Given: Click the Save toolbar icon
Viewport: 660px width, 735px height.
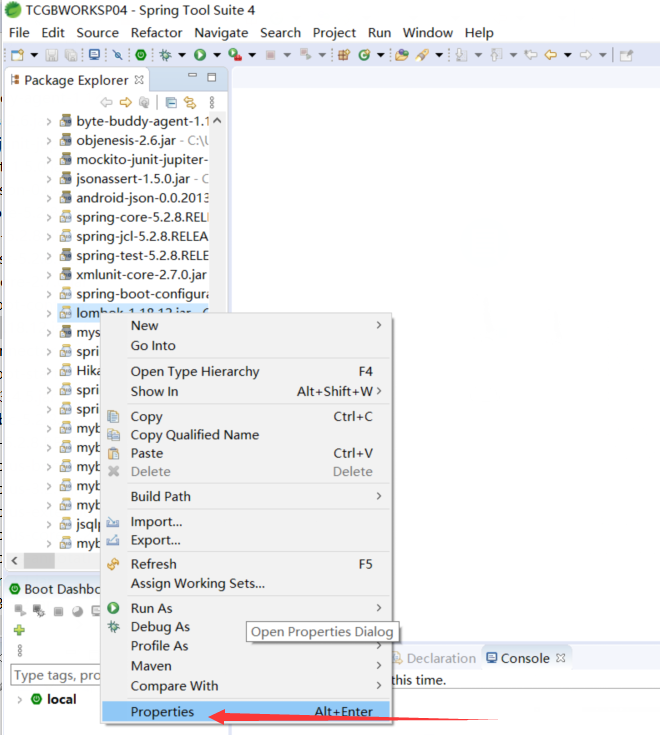Looking at the screenshot, I should tap(52, 55).
